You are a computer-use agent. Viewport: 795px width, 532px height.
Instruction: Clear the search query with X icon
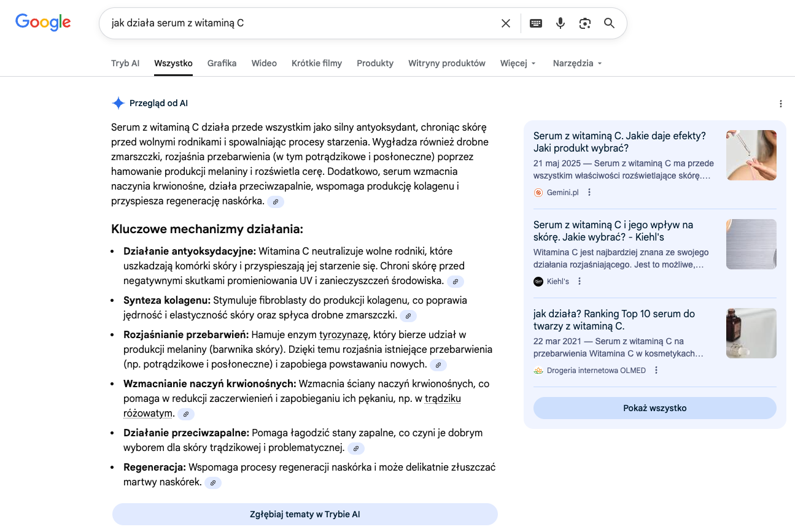[x=505, y=23]
